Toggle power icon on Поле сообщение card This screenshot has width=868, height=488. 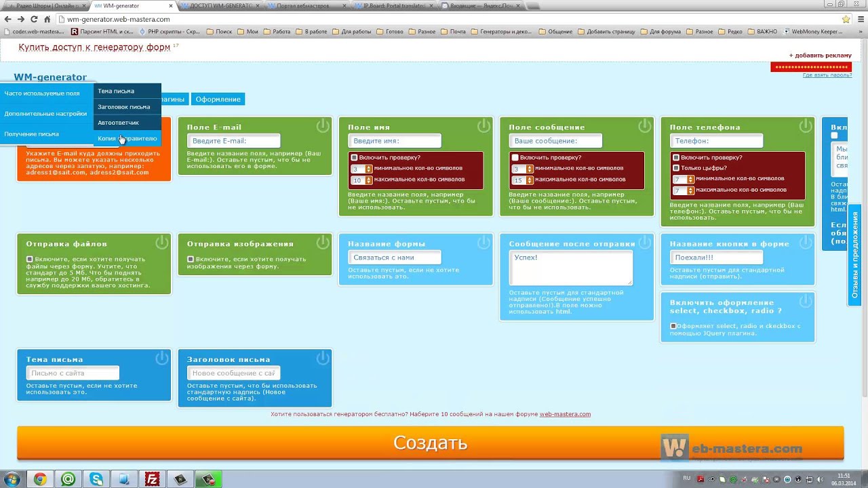(645, 125)
